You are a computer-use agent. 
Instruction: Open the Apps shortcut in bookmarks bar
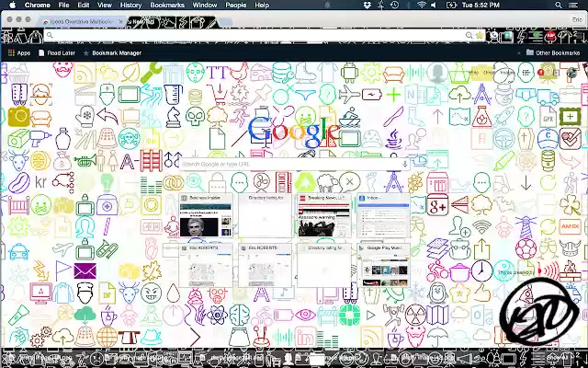click(x=18, y=53)
